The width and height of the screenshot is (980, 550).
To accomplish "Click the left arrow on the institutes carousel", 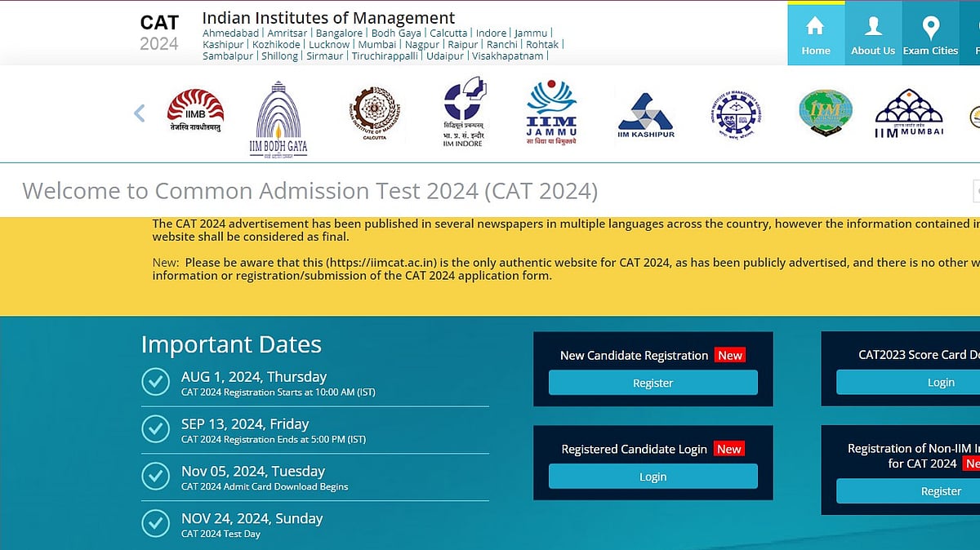I will [139, 113].
